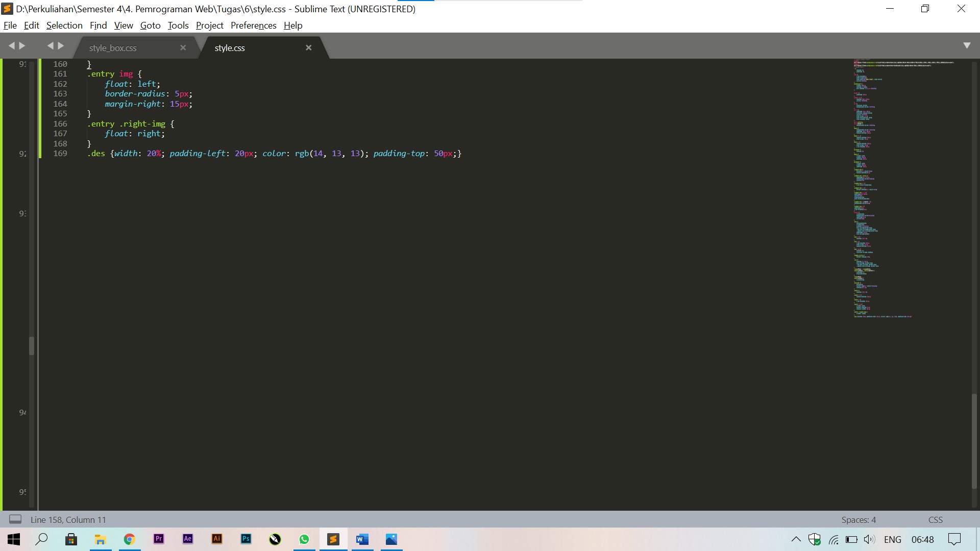Screen dimensions: 980x551
Task: Open Wi-Fi network settings tray icon
Action: click(x=834, y=540)
